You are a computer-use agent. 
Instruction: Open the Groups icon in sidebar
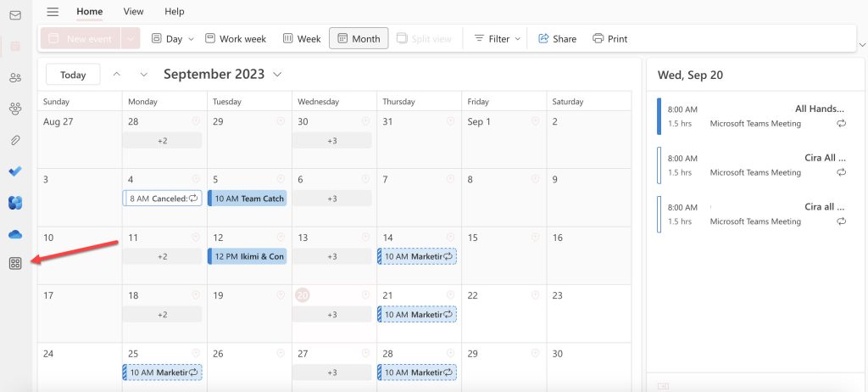[x=15, y=109]
